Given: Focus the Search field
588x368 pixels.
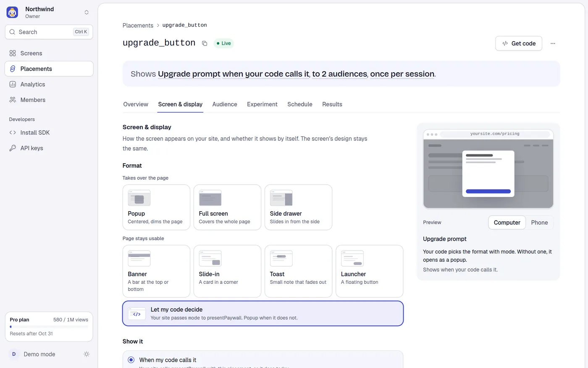Looking at the screenshot, I should tap(49, 32).
